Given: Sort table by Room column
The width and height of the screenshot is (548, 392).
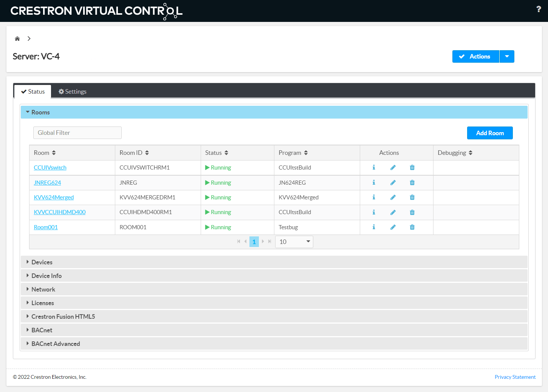Looking at the screenshot, I should pos(54,153).
